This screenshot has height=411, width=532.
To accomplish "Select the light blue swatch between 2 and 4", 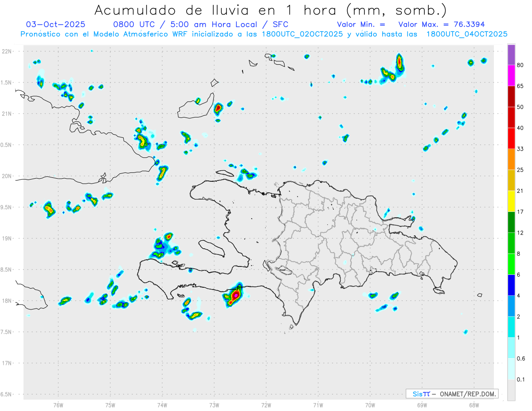I will pyautogui.click(x=512, y=306).
